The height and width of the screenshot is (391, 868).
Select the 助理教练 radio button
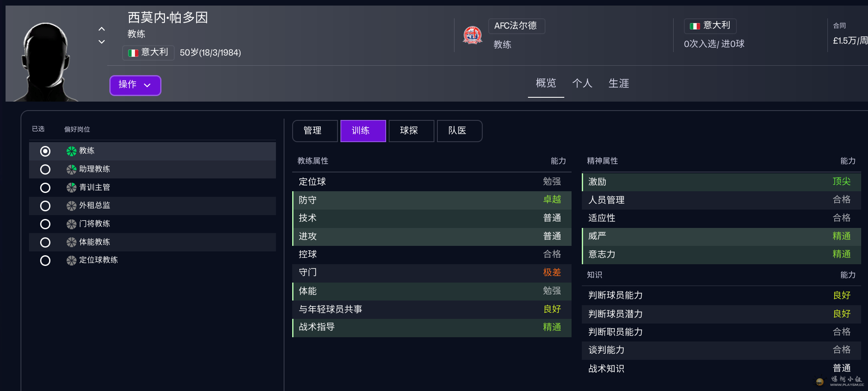tap(45, 169)
